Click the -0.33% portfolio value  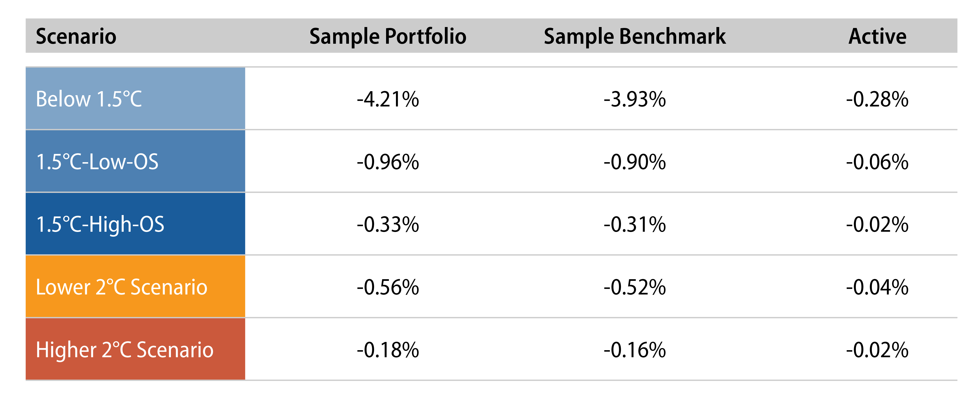(388, 224)
